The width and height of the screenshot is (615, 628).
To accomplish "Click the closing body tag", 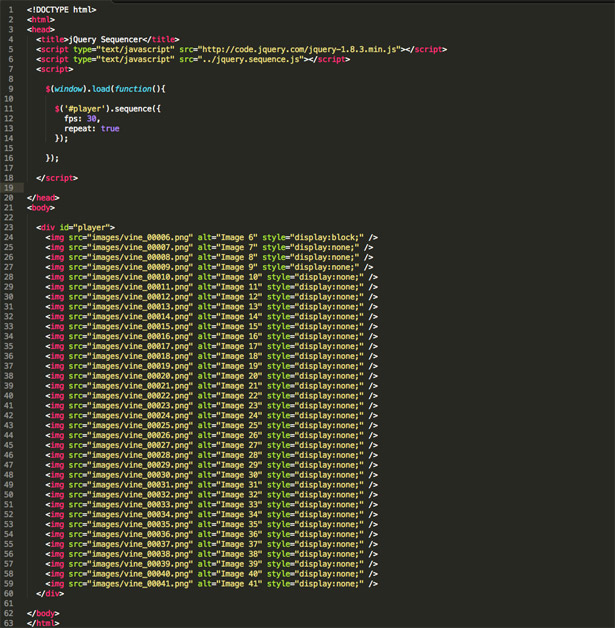I will click(x=43, y=613).
